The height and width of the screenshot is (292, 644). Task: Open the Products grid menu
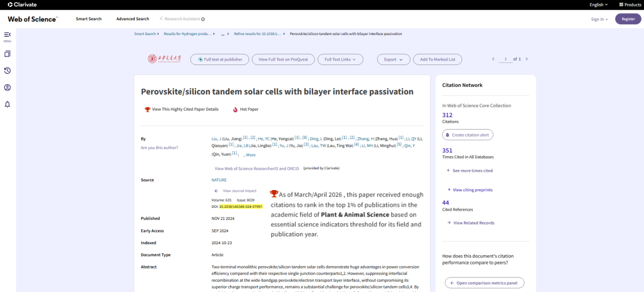point(630,5)
